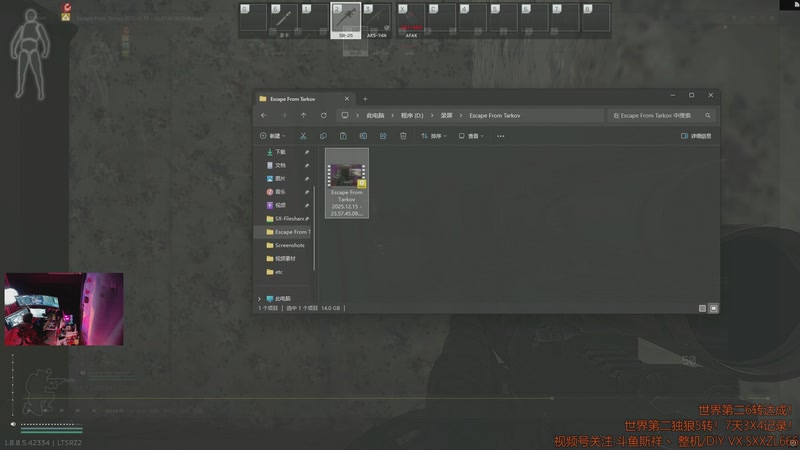Go back in File Explorer history
This screenshot has height=450, width=800.
coord(263,115)
